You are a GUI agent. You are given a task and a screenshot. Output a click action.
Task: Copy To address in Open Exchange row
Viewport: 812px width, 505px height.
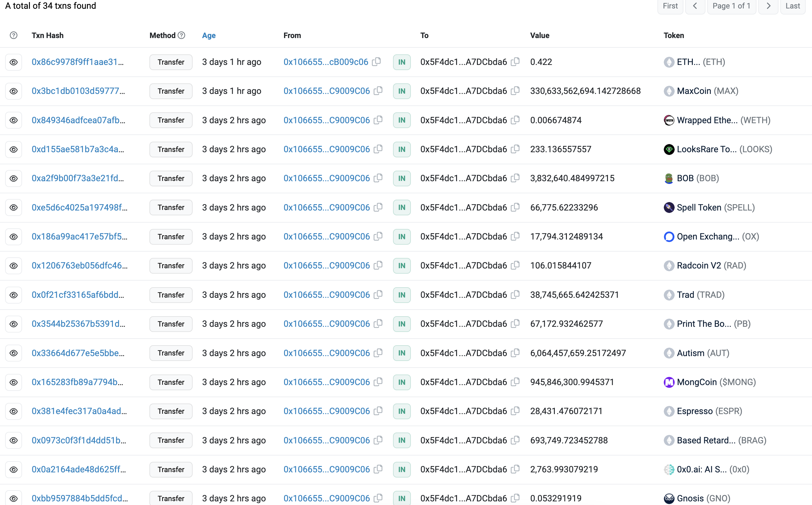tap(515, 236)
